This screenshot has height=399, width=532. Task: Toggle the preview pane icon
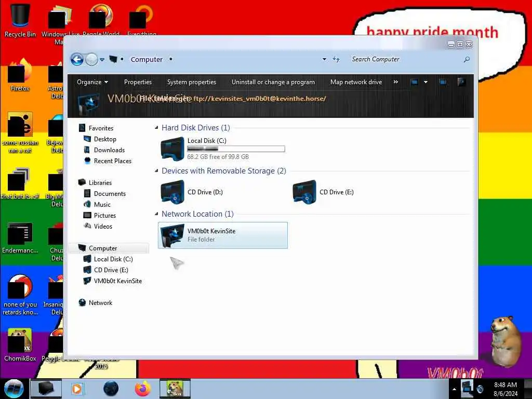click(443, 82)
